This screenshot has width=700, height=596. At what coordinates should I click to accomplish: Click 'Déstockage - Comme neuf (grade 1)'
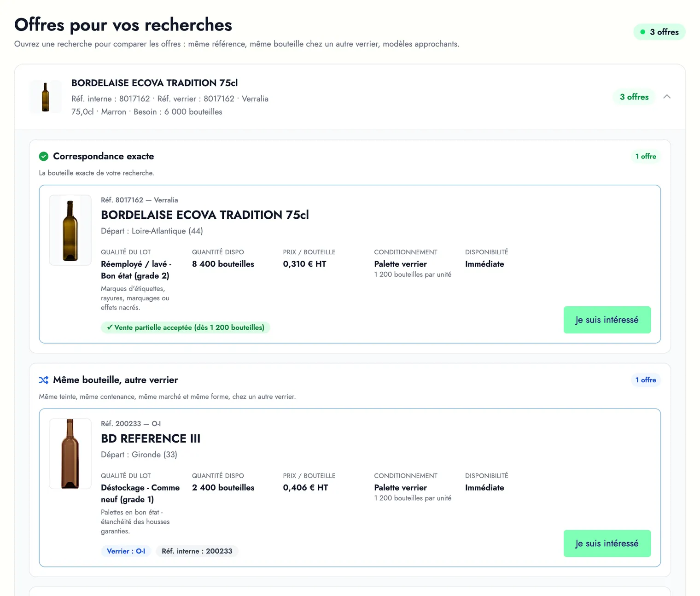coord(140,493)
